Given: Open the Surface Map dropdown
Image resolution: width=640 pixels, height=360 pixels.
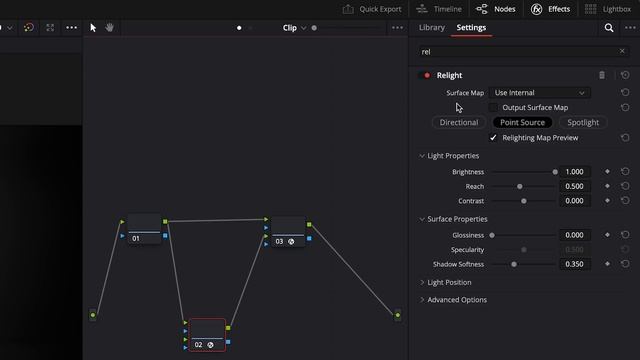Looking at the screenshot, I should [x=539, y=93].
